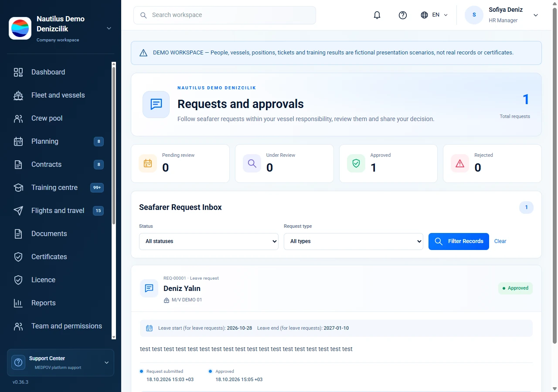Click the Licence shield icon
Viewport: 558px width, 392px height.
coord(18,280)
